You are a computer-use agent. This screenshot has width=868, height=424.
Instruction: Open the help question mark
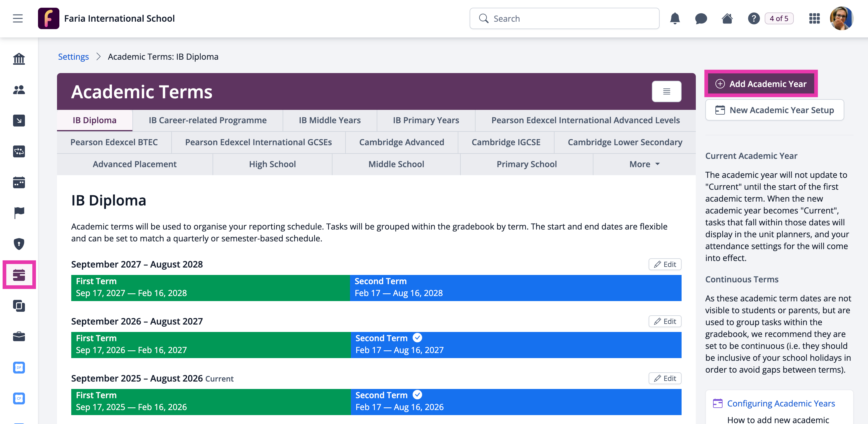coord(753,18)
